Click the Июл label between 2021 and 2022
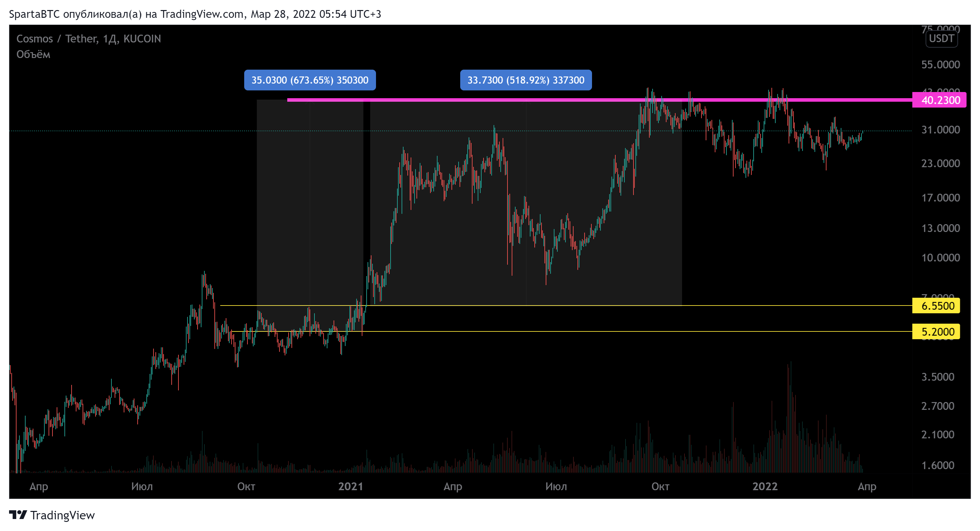980x531 pixels. (x=556, y=486)
